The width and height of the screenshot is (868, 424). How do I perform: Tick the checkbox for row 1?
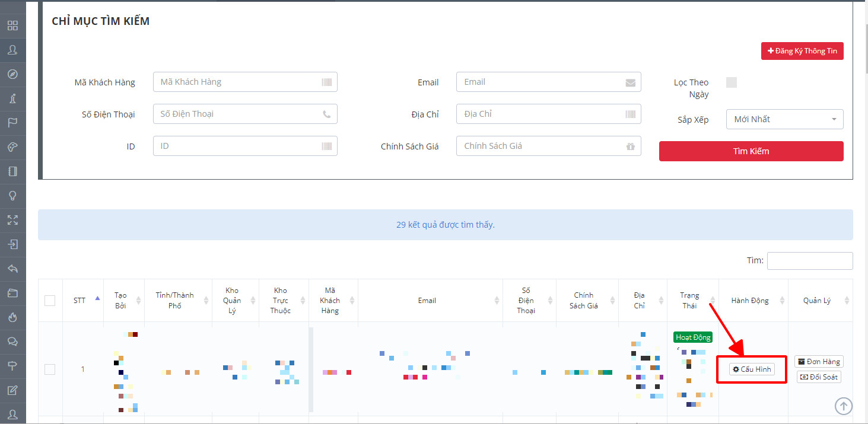(50, 369)
